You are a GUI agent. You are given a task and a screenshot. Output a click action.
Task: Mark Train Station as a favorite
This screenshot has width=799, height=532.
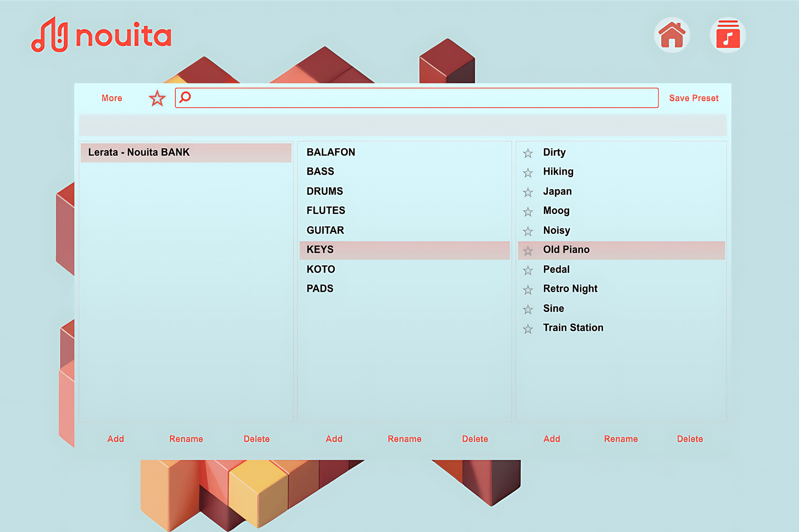tap(528, 328)
